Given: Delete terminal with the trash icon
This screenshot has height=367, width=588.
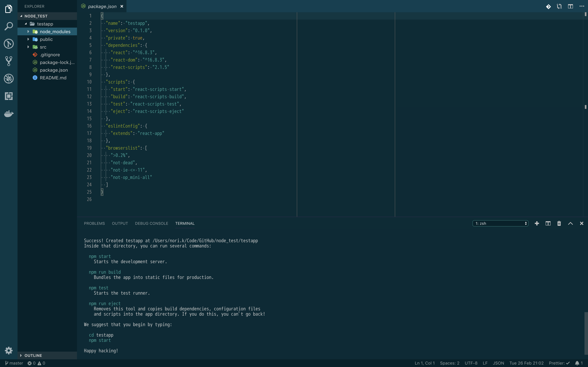Looking at the screenshot, I should pyautogui.click(x=559, y=223).
